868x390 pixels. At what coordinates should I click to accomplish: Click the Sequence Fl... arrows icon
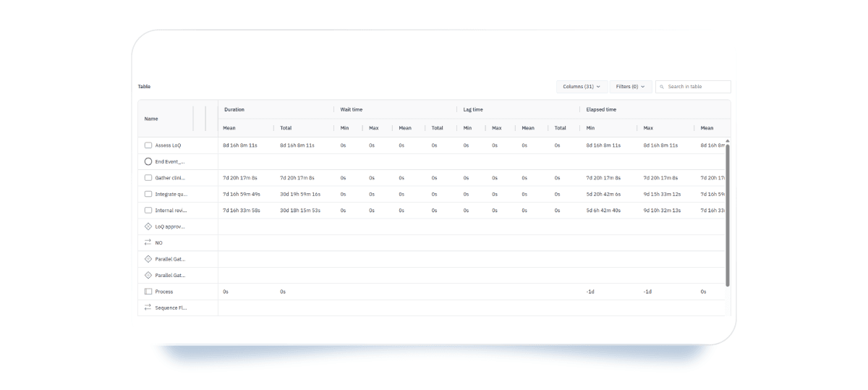pos(148,308)
